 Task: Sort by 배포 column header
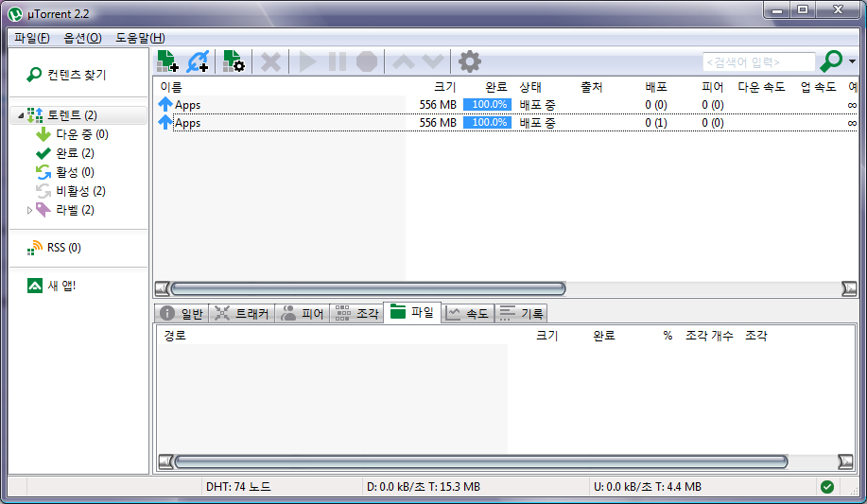coord(656,87)
